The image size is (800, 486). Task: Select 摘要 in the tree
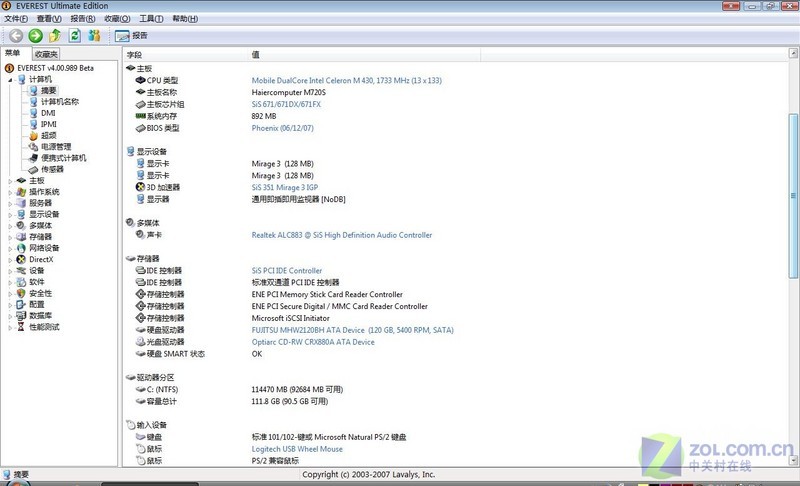48,90
